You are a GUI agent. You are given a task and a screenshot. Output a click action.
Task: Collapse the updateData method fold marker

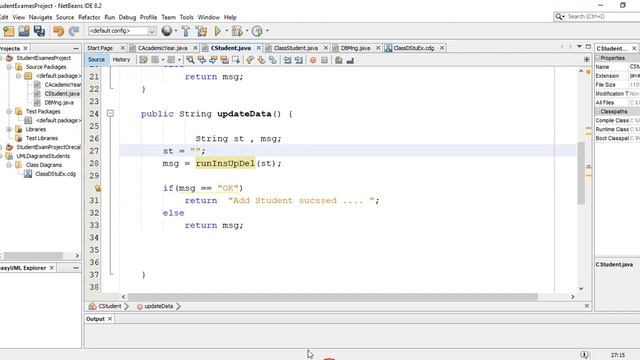110,113
